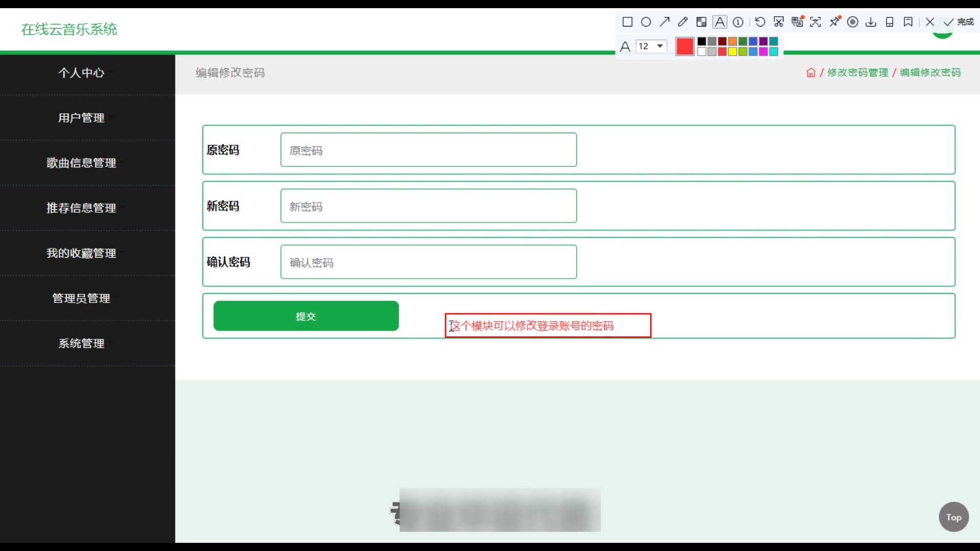Click the send to phone icon
Image resolution: width=980 pixels, height=551 pixels.
pos(890,22)
